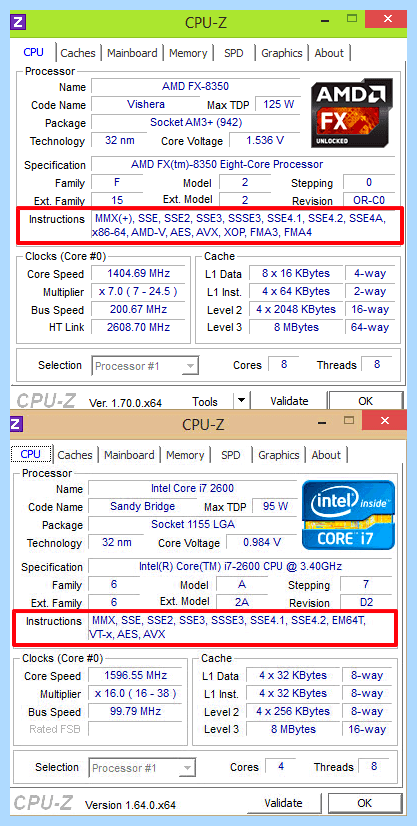Open the Graphics tab in the AMD window
This screenshot has width=417, height=826.
click(x=282, y=53)
